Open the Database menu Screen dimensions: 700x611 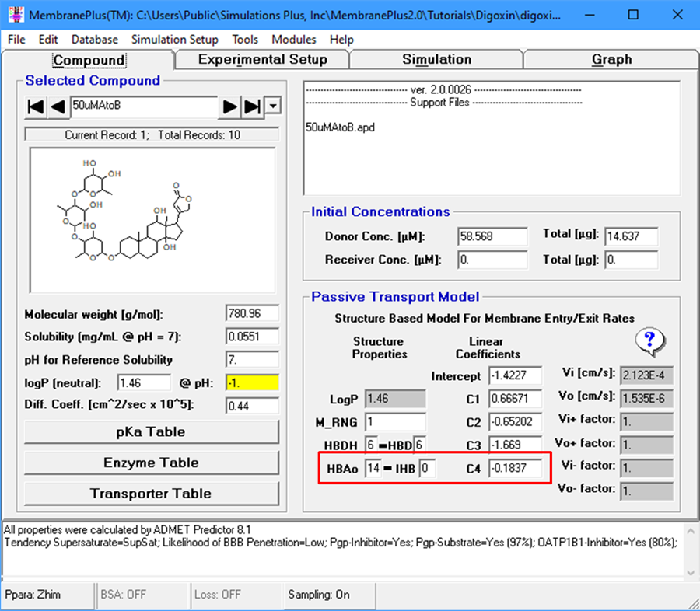(95, 40)
